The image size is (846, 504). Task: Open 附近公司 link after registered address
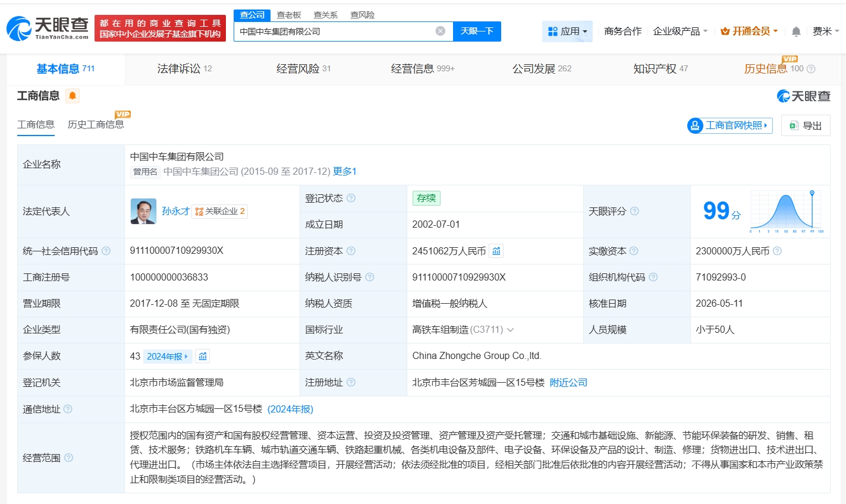click(x=568, y=382)
